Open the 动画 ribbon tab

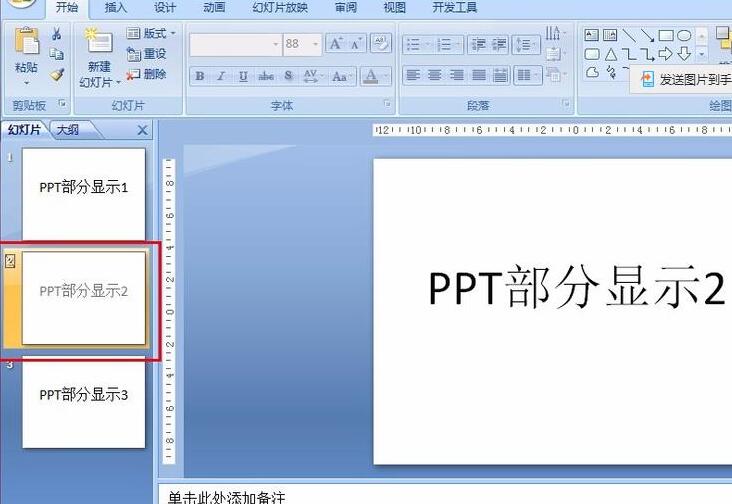(214, 7)
